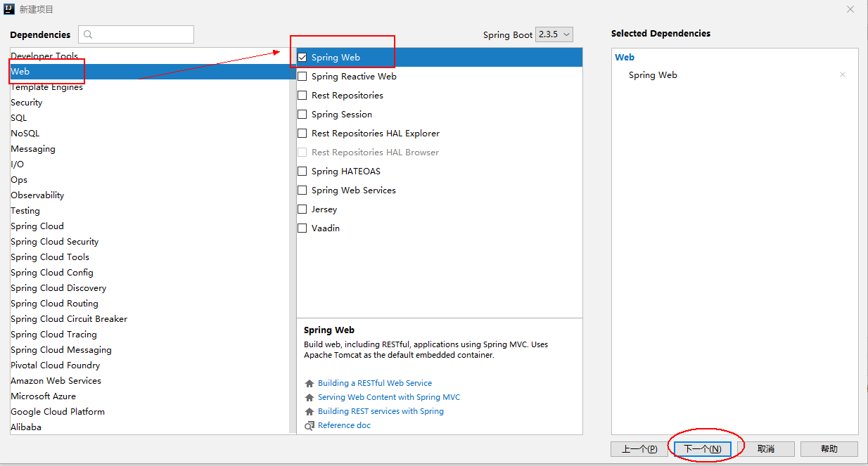The height and width of the screenshot is (466, 868).
Task: Choose Google Cloud Platform category
Action: pos(149,412)
